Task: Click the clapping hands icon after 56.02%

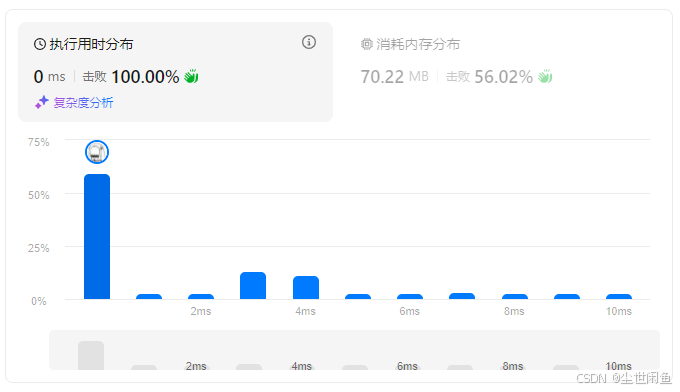Action: click(545, 76)
